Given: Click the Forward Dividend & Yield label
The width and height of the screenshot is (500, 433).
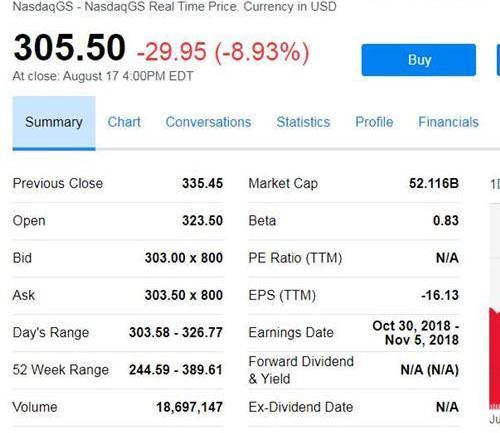Looking at the screenshot, I should 301,370.
